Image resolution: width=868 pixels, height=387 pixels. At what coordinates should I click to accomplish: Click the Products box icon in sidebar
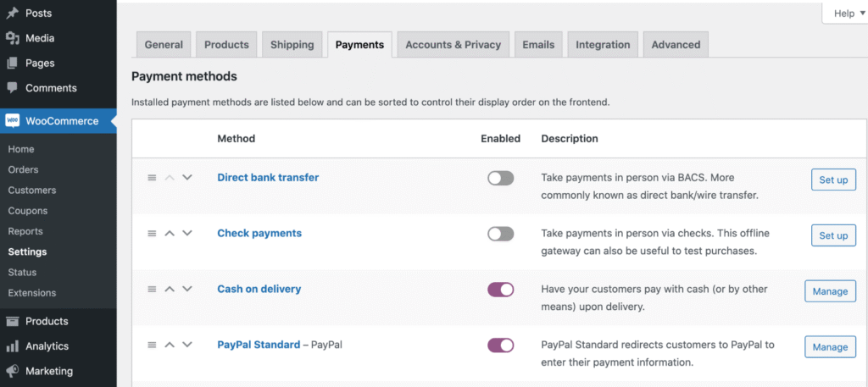tap(13, 322)
